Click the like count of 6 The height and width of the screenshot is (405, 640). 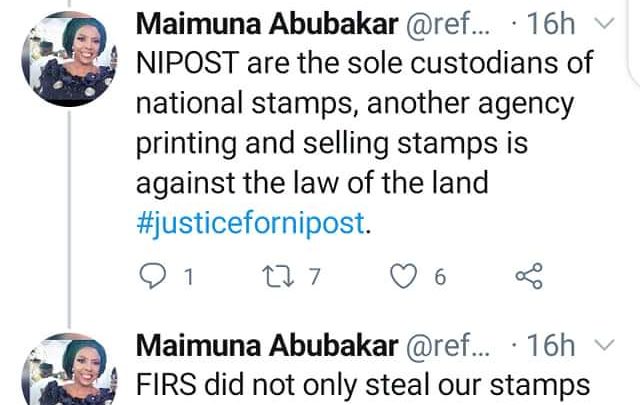click(x=439, y=278)
